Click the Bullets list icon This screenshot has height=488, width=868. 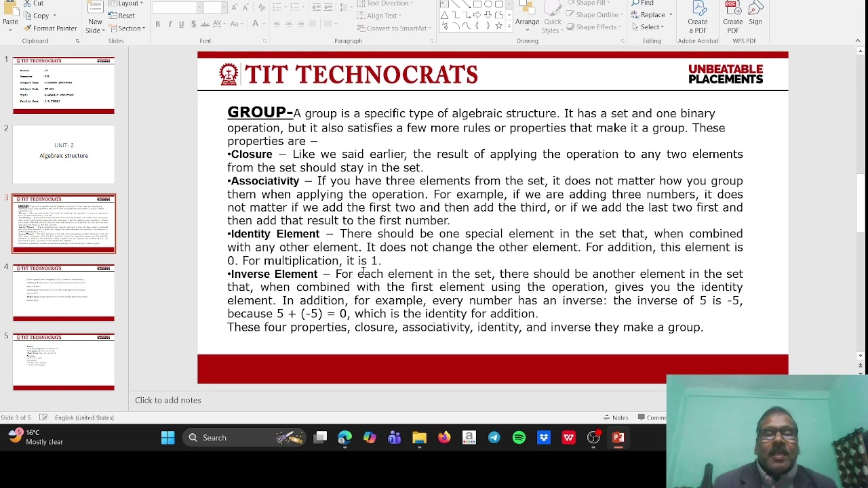pos(279,7)
